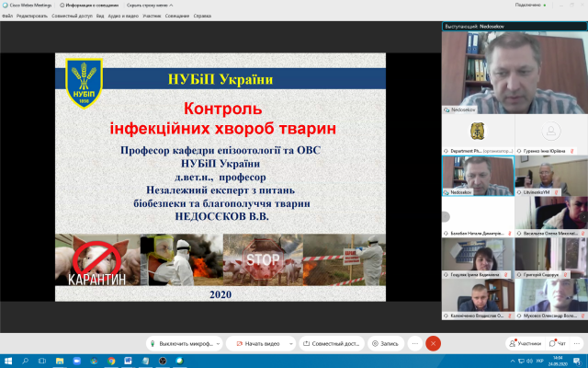Open the Вид menu

click(x=100, y=17)
